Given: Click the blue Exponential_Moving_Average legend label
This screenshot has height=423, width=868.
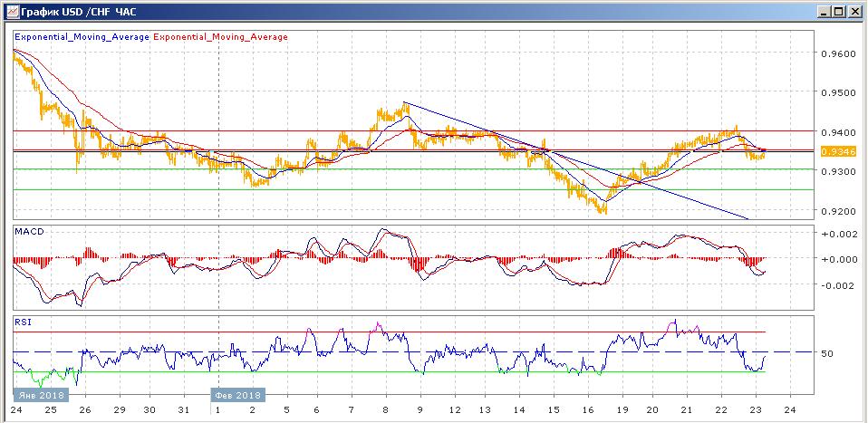Looking at the screenshot, I should tap(82, 37).
